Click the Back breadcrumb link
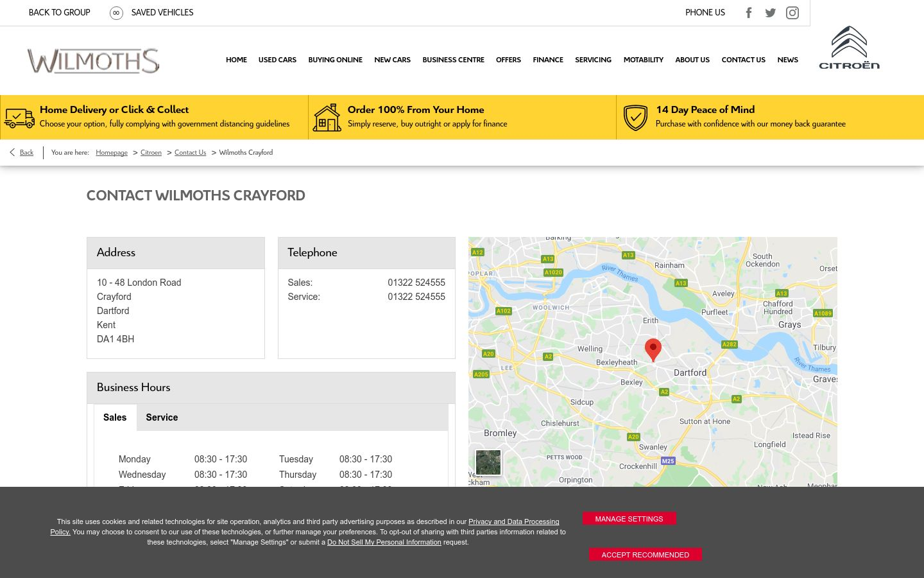924x578 pixels. point(26,153)
